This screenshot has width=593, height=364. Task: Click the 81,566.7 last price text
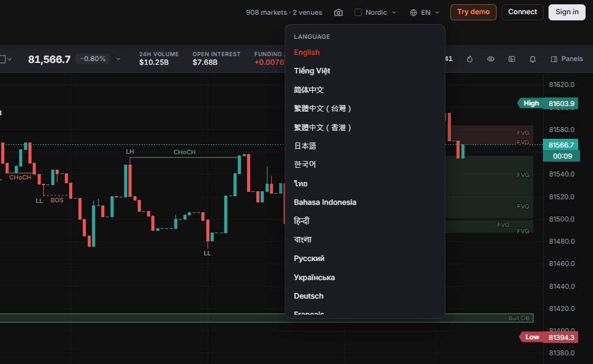coord(49,59)
